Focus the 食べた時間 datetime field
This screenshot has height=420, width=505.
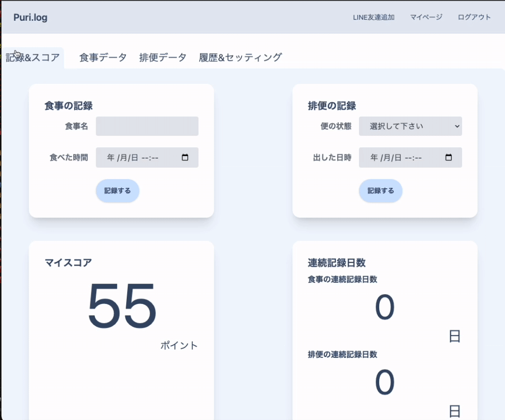coord(147,157)
